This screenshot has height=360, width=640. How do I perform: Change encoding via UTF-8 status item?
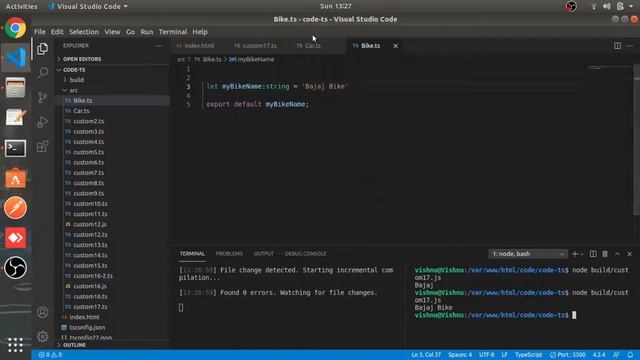click(487, 355)
